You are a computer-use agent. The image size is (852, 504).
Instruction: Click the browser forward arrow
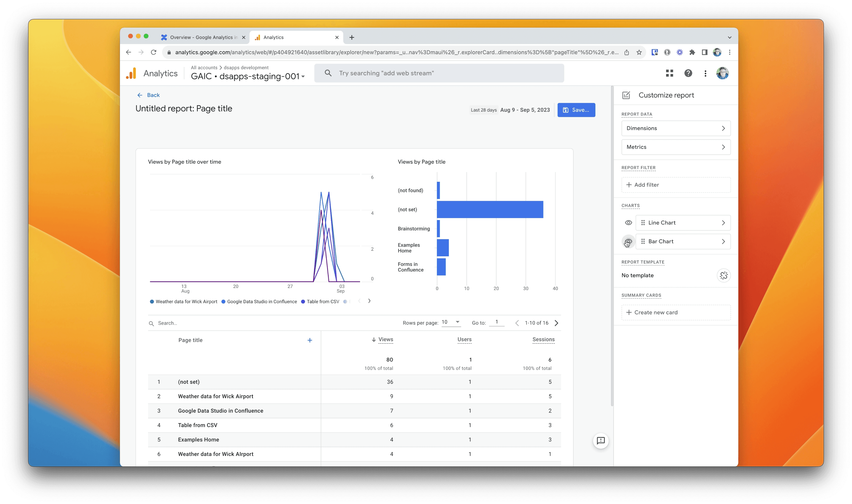point(141,52)
